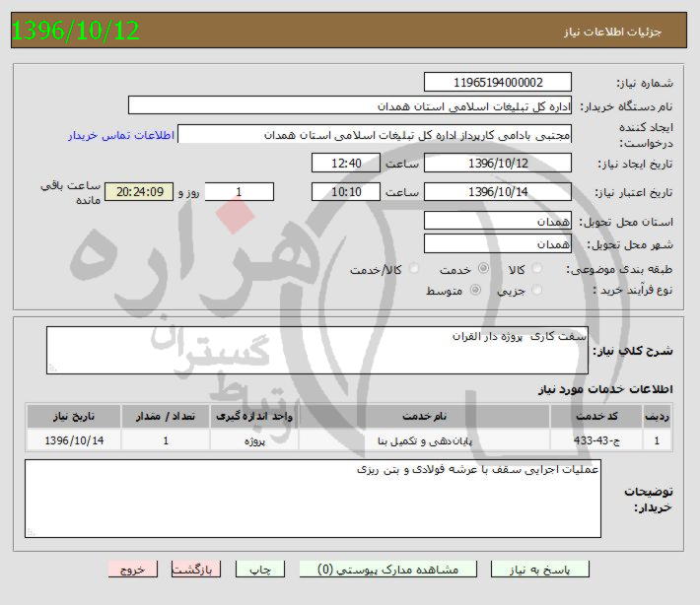
Task: Select the جزیی purchase type radio
Action: [537, 290]
